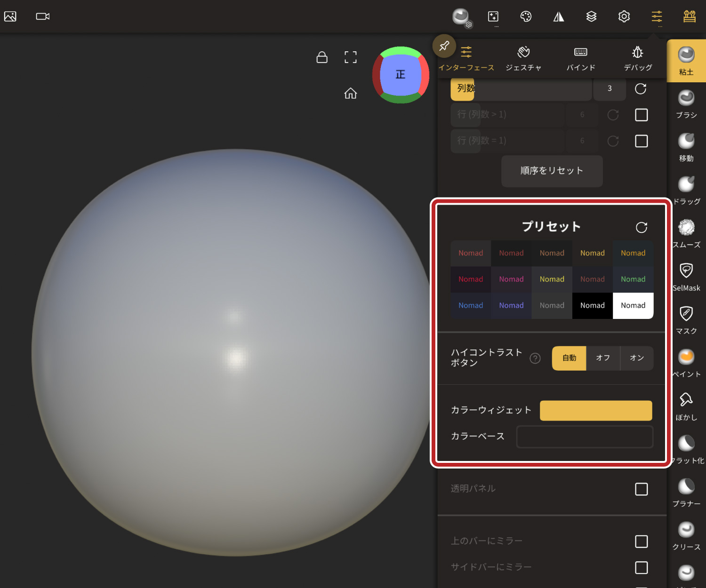Open the デバッグ tab
The height and width of the screenshot is (588, 706).
[638, 58]
